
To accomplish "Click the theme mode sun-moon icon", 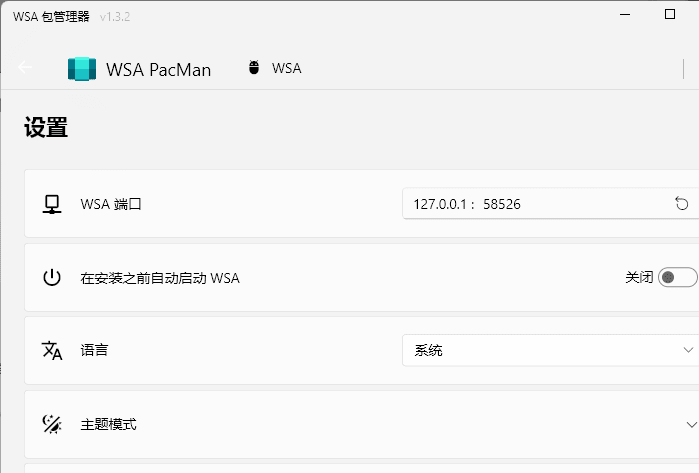I will coord(52,424).
